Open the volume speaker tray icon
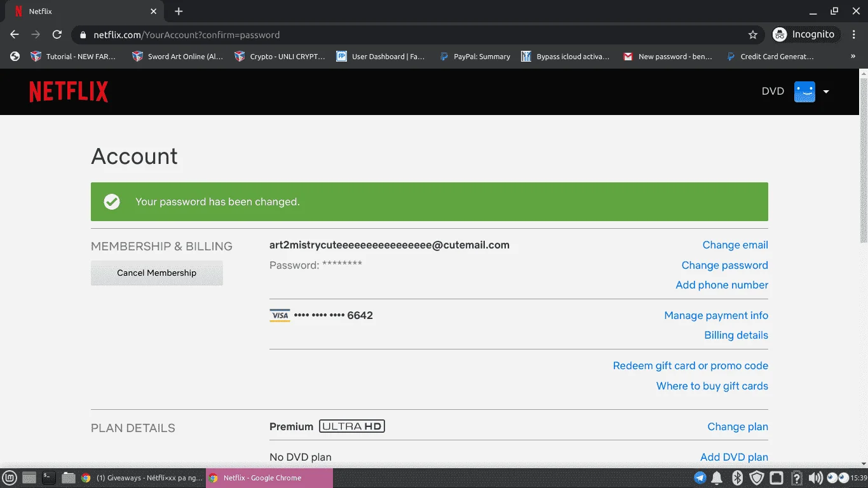The image size is (868, 488). click(x=815, y=478)
